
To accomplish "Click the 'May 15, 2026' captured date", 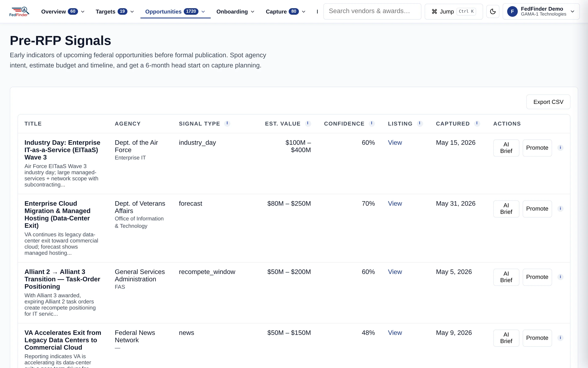I will [455, 143].
